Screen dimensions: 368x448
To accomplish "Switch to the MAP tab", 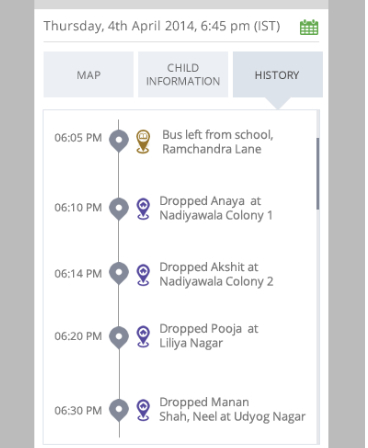I will (x=88, y=75).
